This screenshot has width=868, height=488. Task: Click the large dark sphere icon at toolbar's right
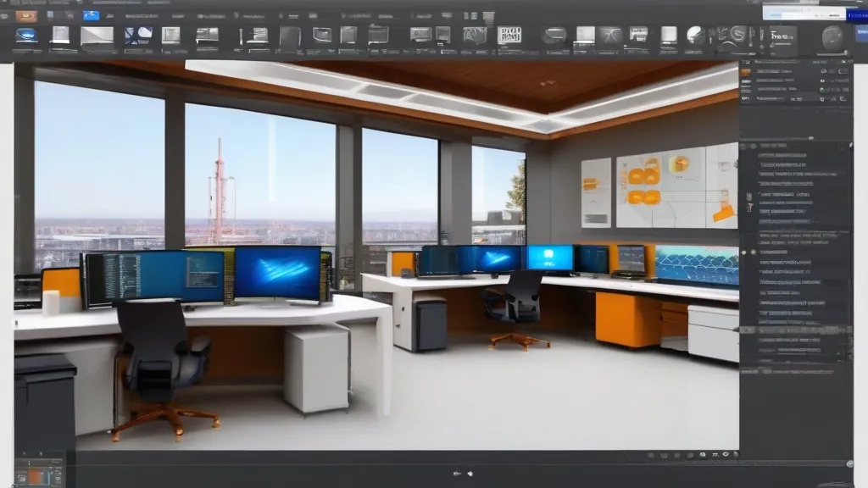click(x=832, y=38)
